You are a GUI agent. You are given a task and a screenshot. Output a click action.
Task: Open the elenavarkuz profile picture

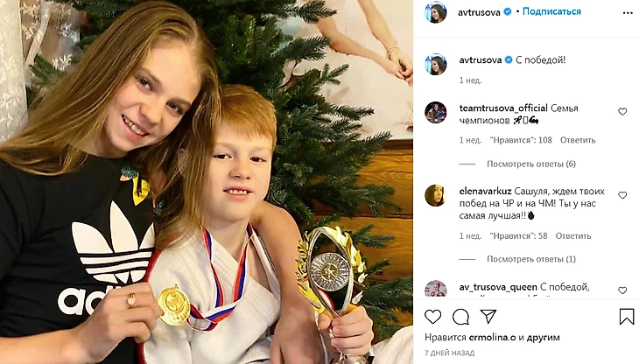point(435,195)
